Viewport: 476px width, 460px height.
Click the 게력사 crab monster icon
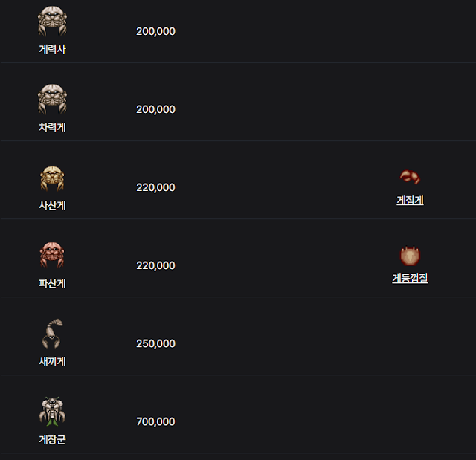point(52,22)
